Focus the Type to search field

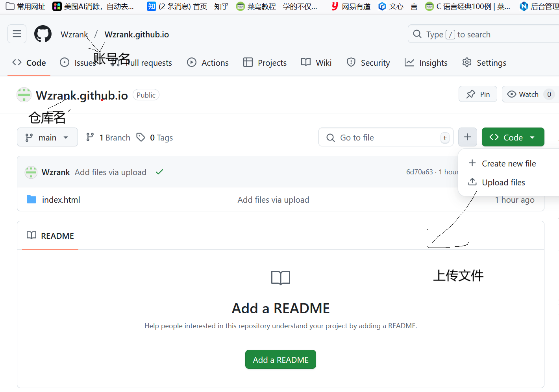click(483, 34)
